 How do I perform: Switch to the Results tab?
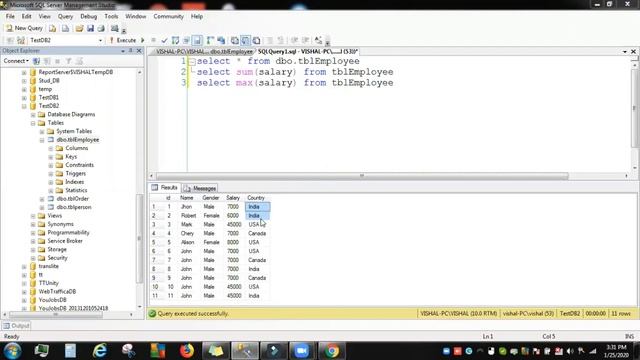pos(165,188)
